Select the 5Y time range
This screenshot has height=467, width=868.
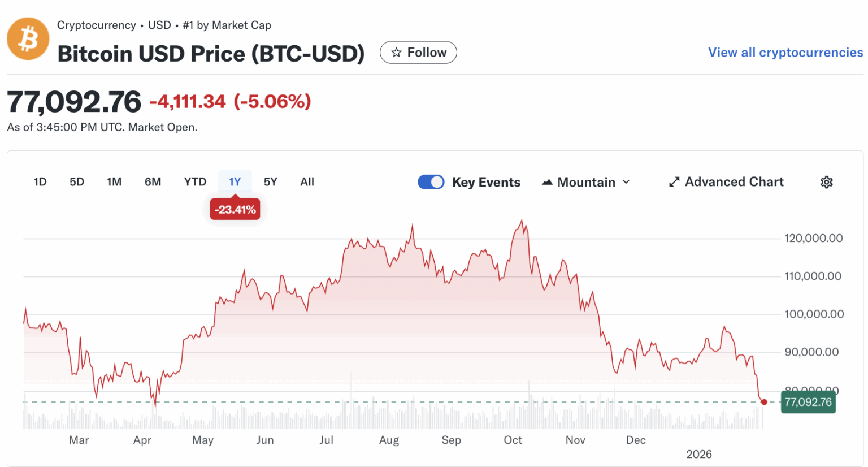[270, 182]
